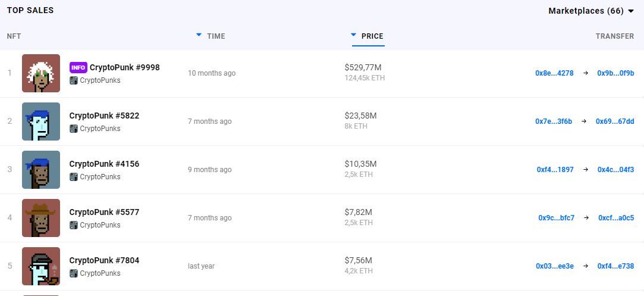Click the CryptoPunks collection icon under #5822
This screenshot has width=644, height=296.
pyautogui.click(x=74, y=129)
